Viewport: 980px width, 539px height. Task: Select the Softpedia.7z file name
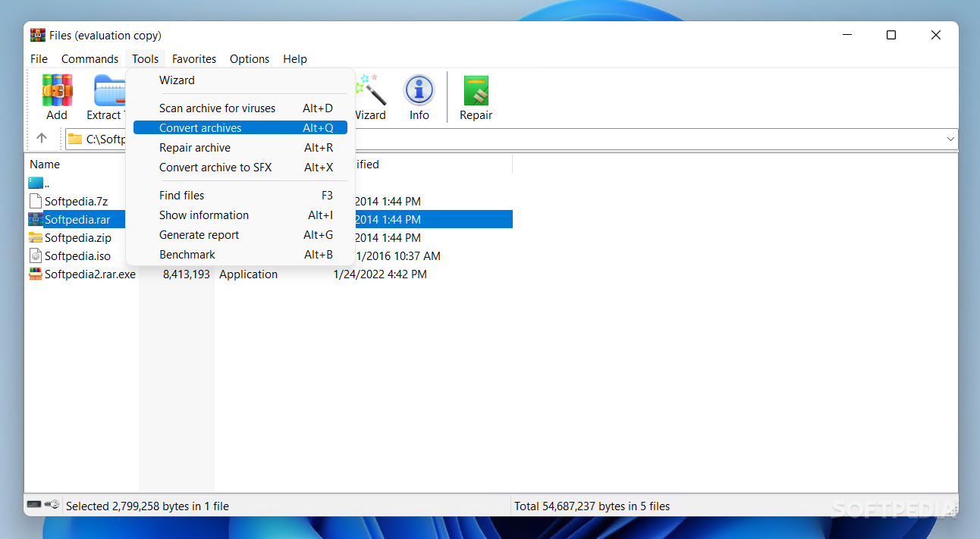76,201
